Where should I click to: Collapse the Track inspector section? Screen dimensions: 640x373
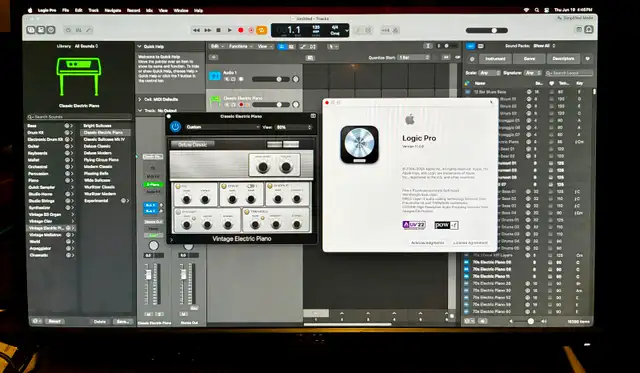pos(139,111)
